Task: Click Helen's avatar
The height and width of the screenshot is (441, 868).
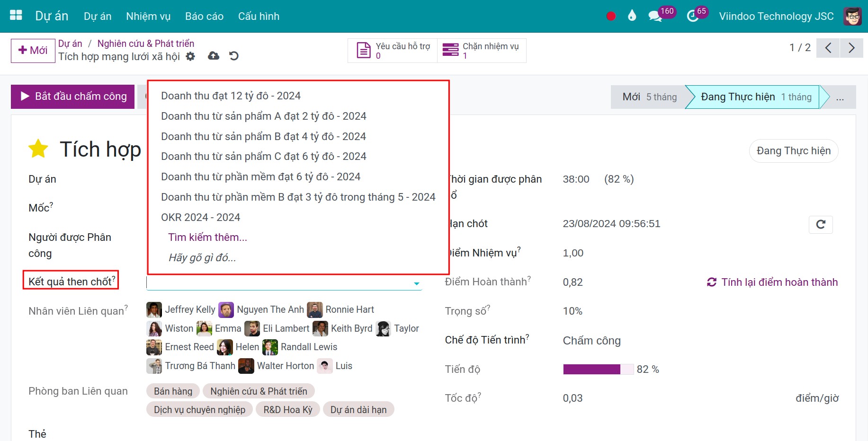Action: point(225,347)
